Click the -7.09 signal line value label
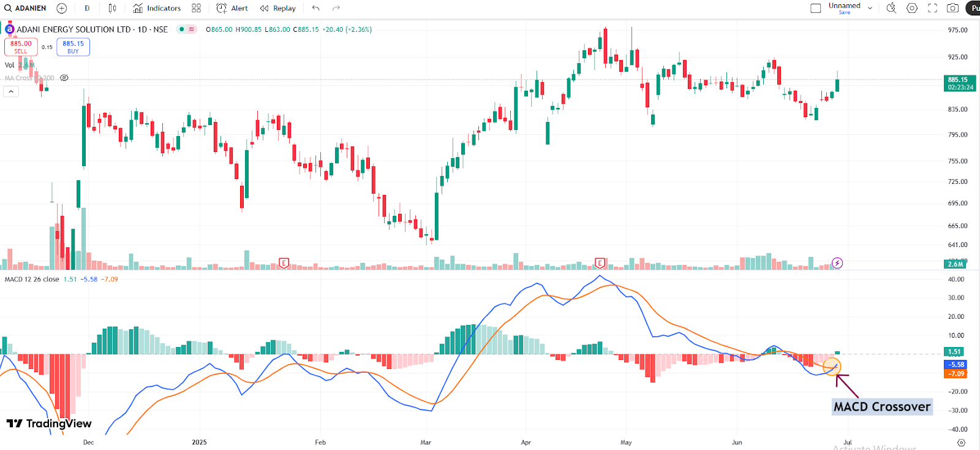This screenshot has height=450, width=980. pyautogui.click(x=956, y=373)
